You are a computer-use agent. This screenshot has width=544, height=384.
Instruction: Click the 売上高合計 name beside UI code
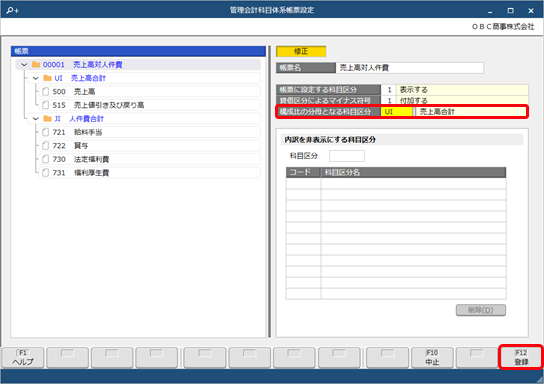[x=437, y=112]
